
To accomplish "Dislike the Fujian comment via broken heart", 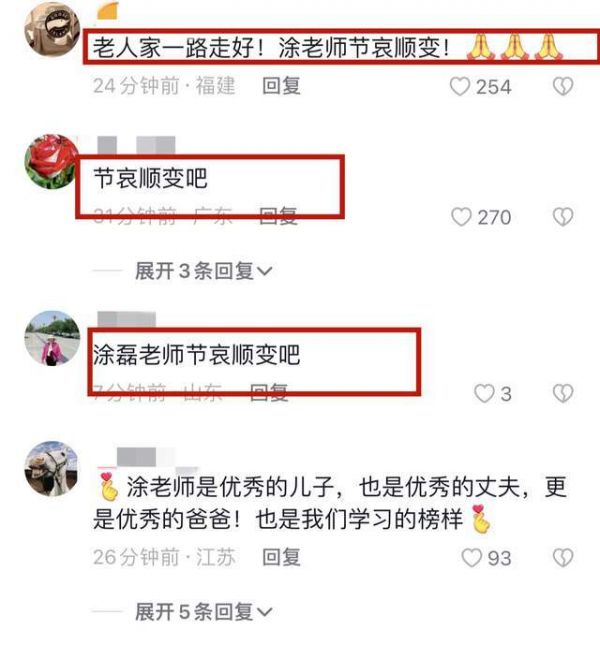I will coord(563,87).
